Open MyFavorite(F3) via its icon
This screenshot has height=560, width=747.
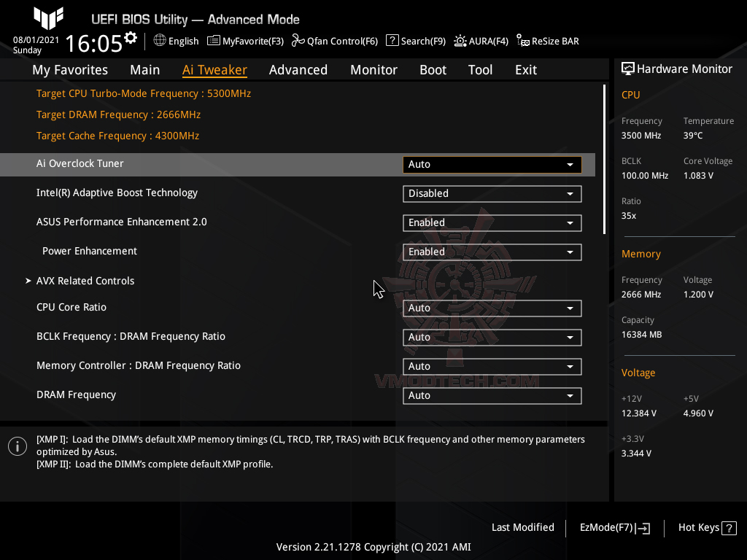(214, 41)
